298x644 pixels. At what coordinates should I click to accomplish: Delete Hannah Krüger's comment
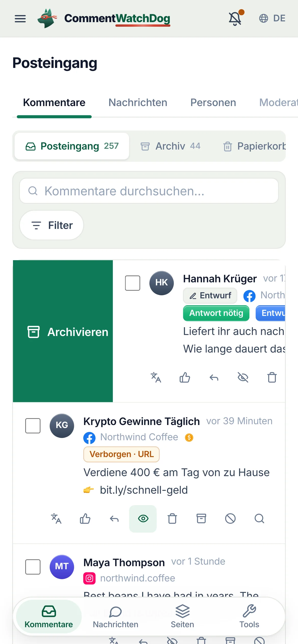coord(272,377)
